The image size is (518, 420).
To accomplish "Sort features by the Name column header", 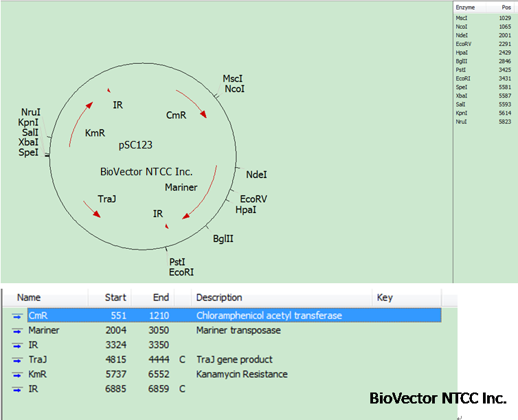I will tap(29, 298).
